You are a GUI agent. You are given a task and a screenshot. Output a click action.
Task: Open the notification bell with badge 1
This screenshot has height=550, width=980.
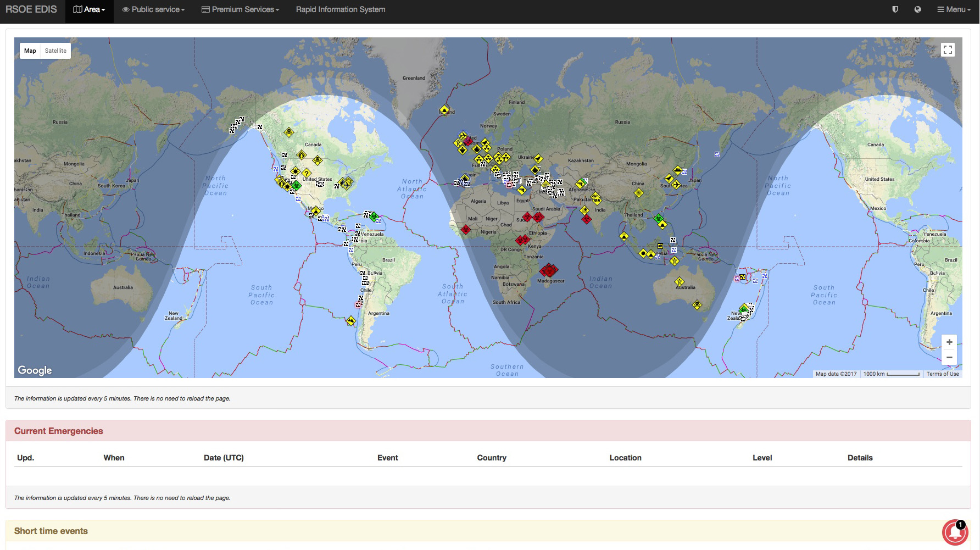(956, 532)
